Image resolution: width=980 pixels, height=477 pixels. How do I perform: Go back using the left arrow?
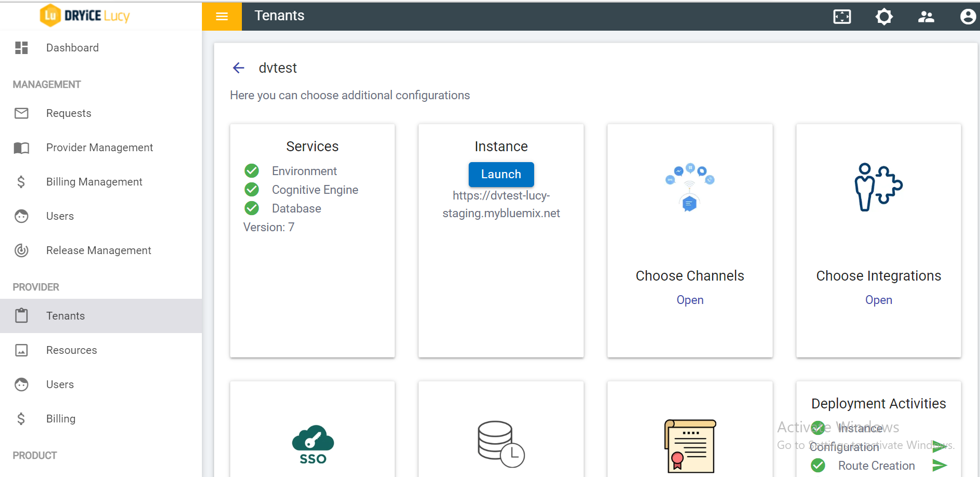pos(239,68)
